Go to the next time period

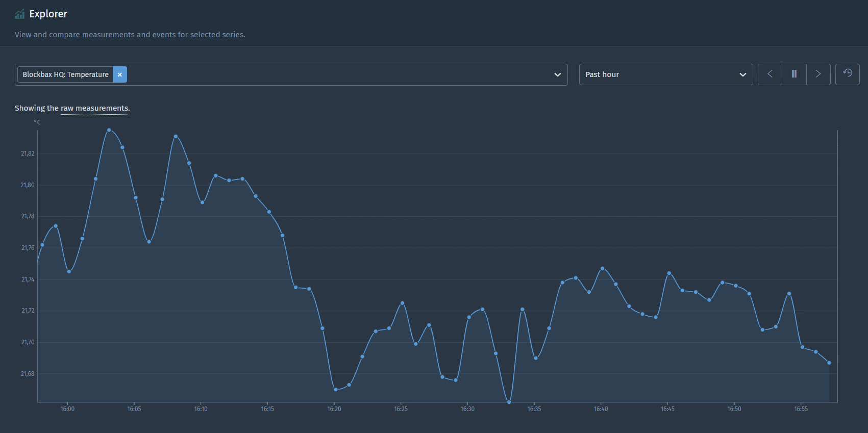818,74
